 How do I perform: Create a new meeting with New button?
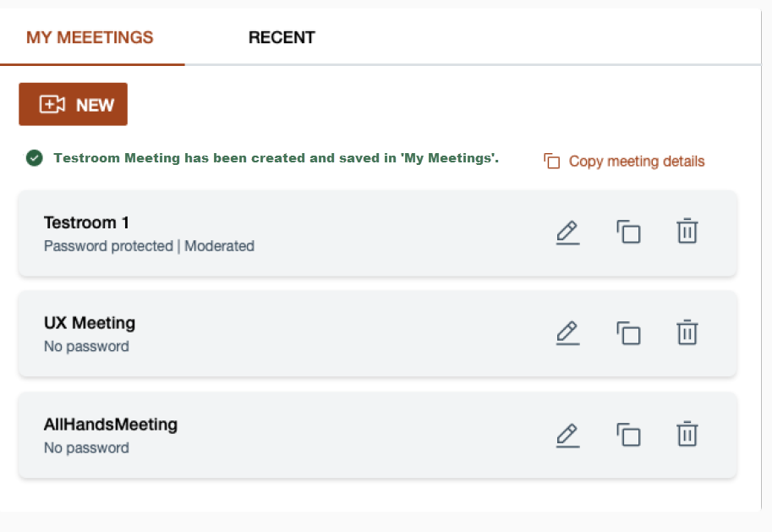(74, 104)
